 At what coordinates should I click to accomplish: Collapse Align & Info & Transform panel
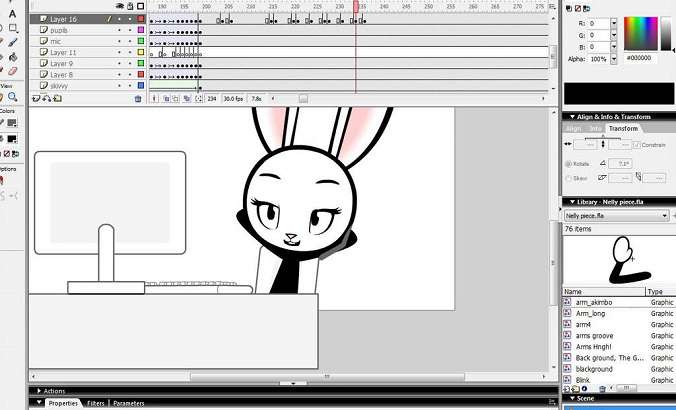point(573,116)
